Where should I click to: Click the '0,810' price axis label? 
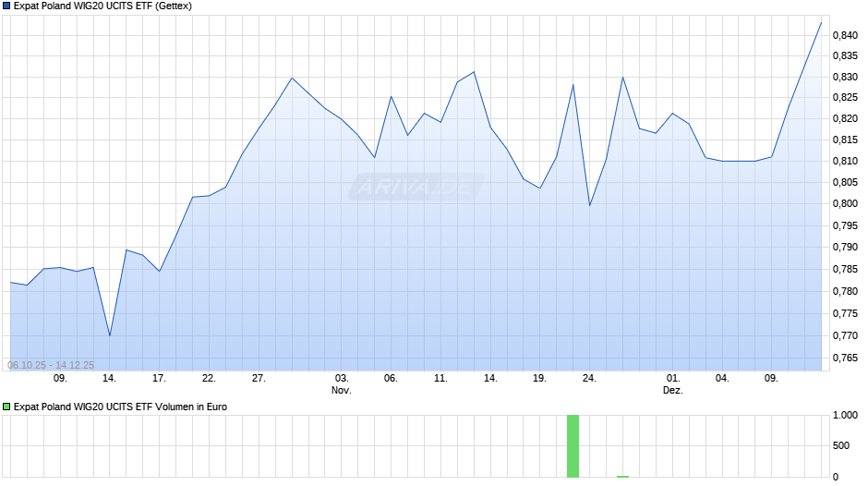click(x=845, y=162)
